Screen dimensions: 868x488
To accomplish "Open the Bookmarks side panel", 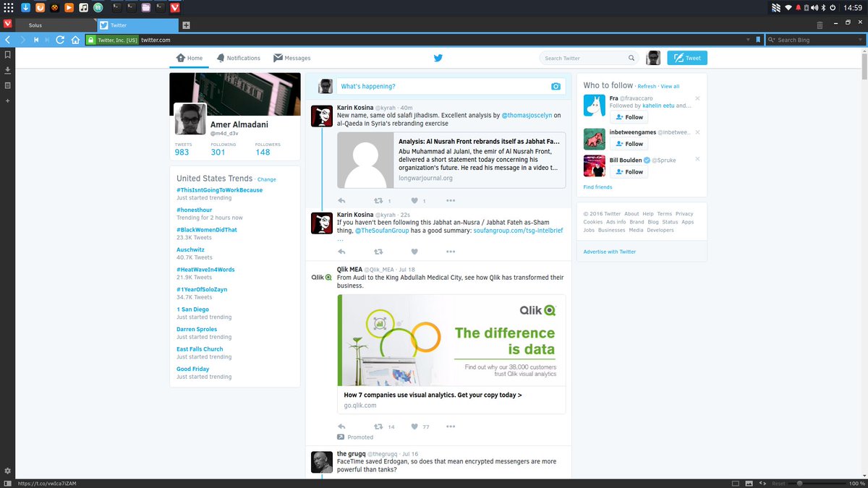I will click(x=7, y=54).
